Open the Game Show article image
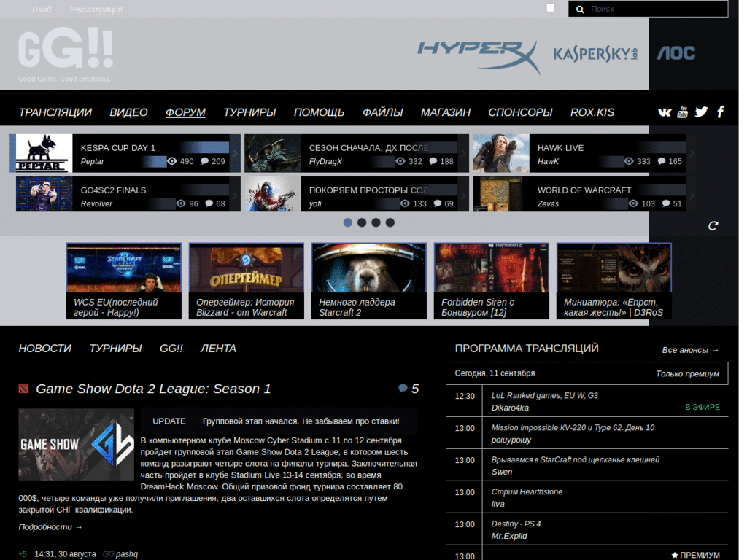This screenshot has height=560, width=747. (x=76, y=444)
